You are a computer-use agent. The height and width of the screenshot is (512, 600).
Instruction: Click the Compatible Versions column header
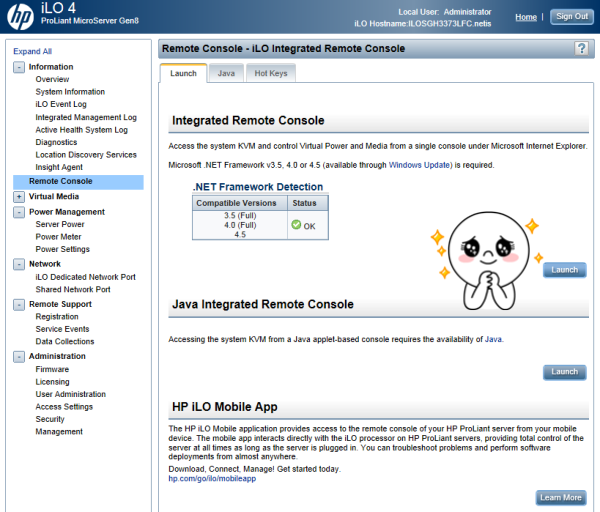coord(240,203)
